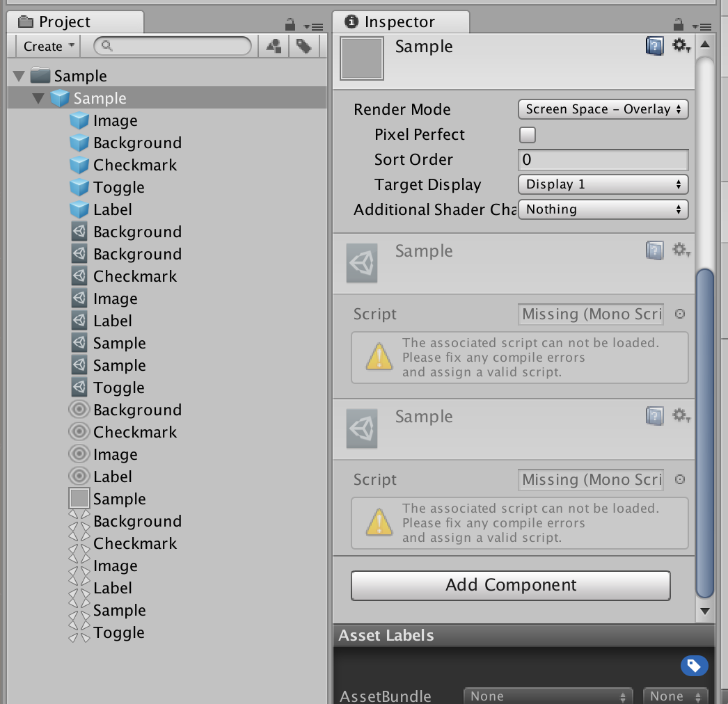Toggle the Pixel Perfect checkbox
The width and height of the screenshot is (728, 704).
coord(527,134)
